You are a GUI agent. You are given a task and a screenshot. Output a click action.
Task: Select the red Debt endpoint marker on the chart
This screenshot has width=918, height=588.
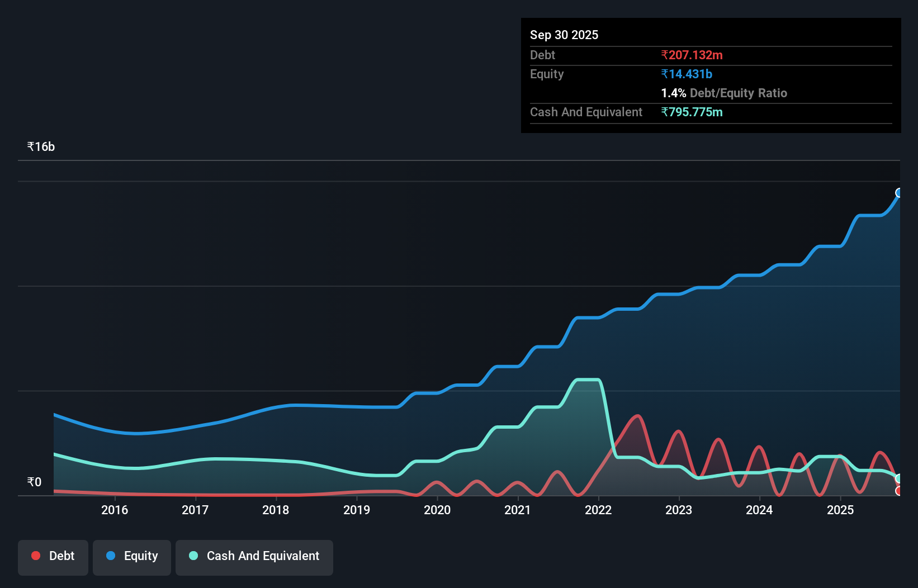pos(898,491)
